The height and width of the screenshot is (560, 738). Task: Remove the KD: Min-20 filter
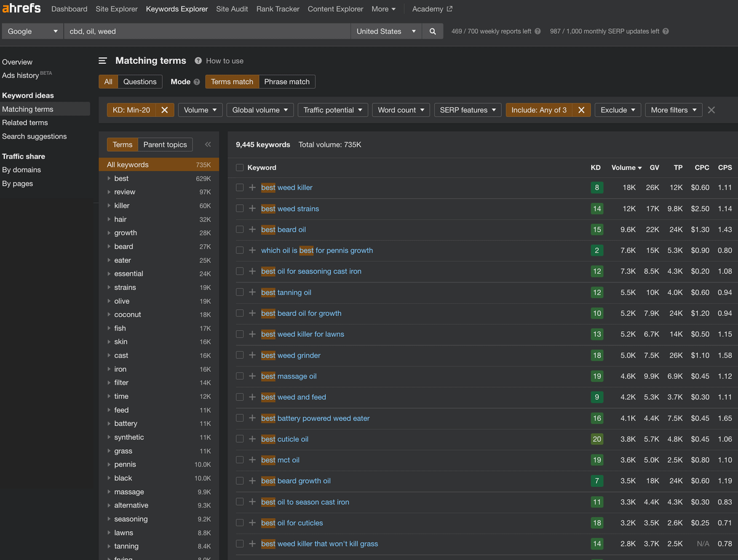pos(164,110)
